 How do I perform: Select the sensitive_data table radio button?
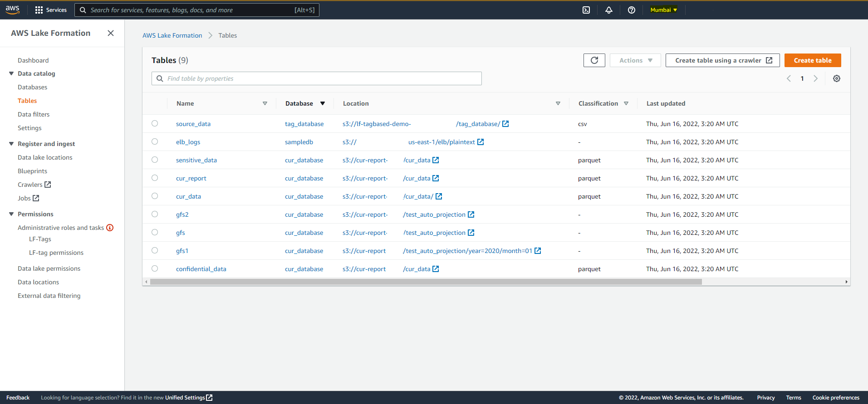155,160
